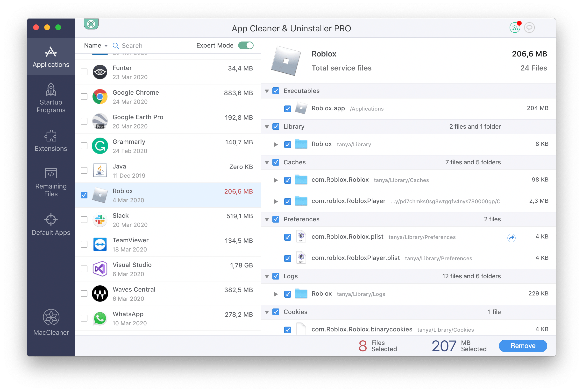The width and height of the screenshot is (583, 392).
Task: Expand the com.Roblox.Roblox Caches folder
Action: 276,180
